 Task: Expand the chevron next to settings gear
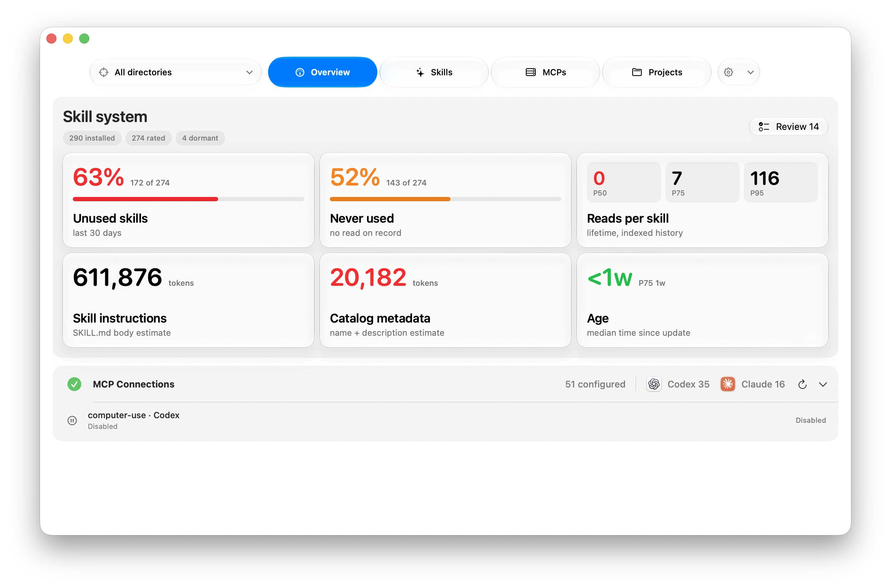click(x=750, y=72)
